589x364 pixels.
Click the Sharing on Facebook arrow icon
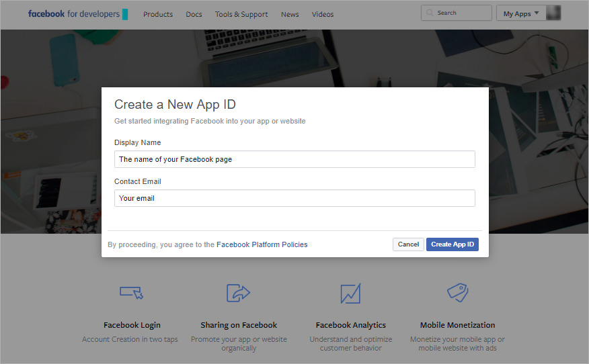click(x=238, y=293)
